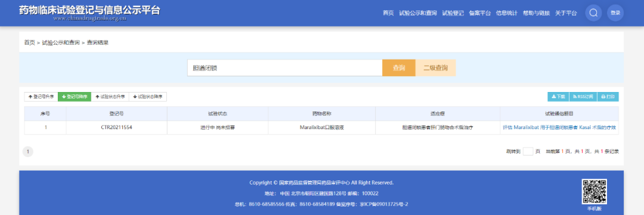Focus the search field containing 胆道闭锁
The height and width of the screenshot is (215, 644).
click(284, 68)
